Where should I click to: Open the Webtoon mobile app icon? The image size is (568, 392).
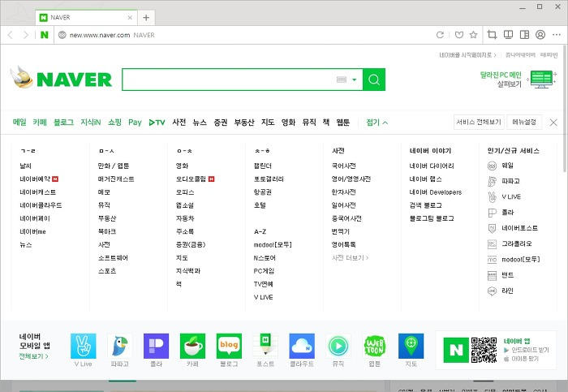point(375,346)
